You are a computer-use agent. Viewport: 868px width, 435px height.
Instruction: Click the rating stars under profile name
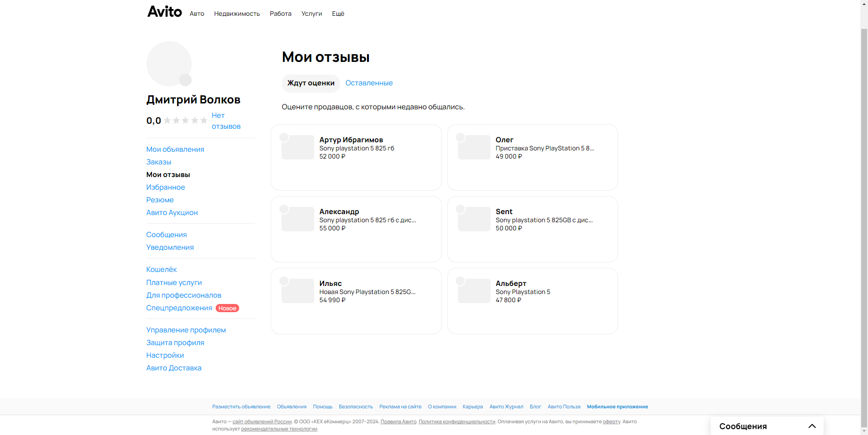click(x=185, y=121)
